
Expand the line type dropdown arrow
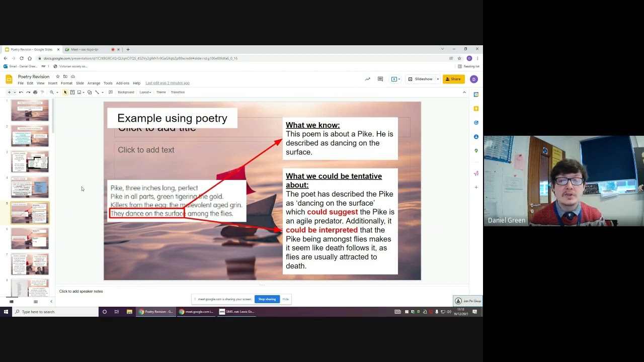(x=102, y=92)
